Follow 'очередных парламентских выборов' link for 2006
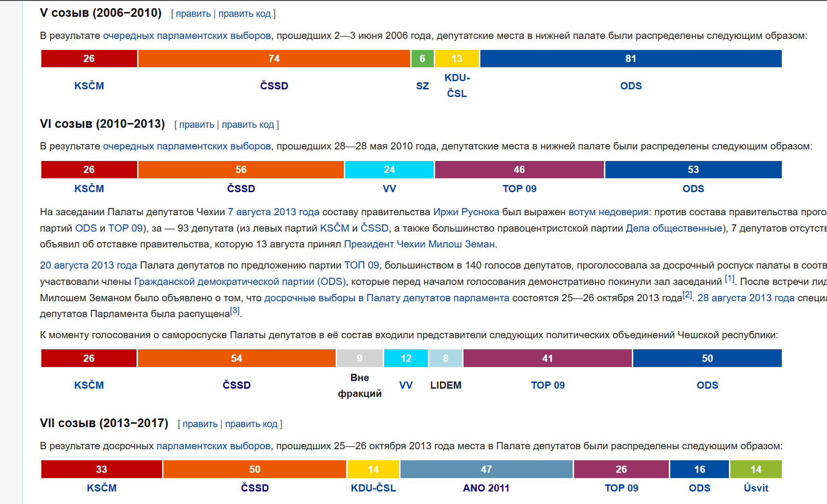The image size is (827, 504). [x=187, y=36]
